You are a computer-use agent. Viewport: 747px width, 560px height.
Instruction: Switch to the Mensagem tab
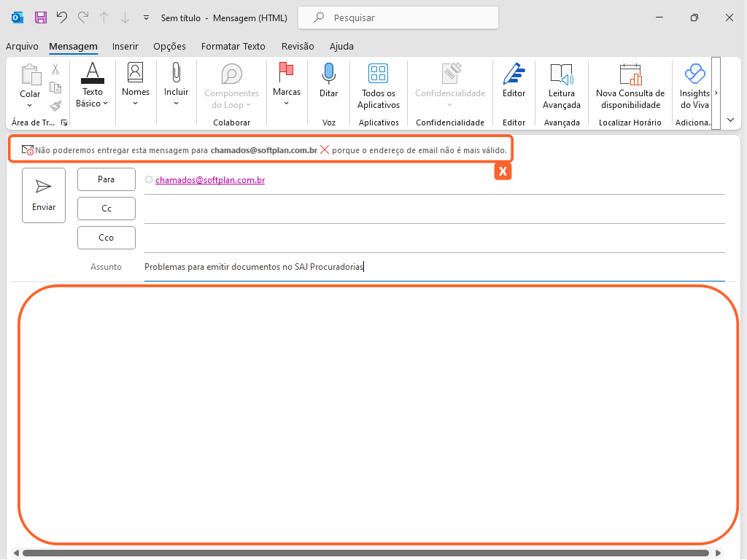coord(74,46)
